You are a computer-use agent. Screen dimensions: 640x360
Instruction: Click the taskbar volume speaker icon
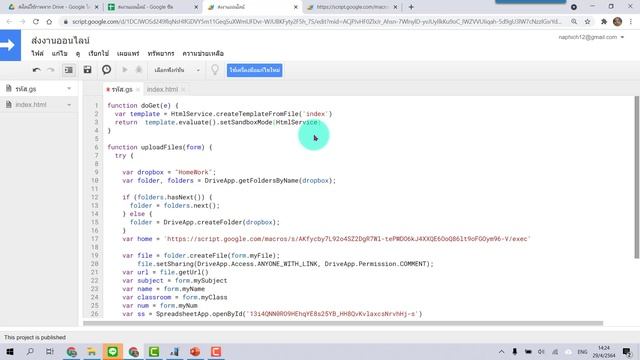point(541,351)
